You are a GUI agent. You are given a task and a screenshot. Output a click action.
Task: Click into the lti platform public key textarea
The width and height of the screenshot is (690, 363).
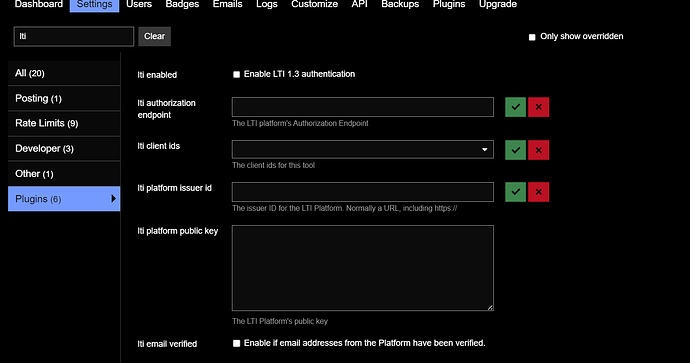click(363, 268)
